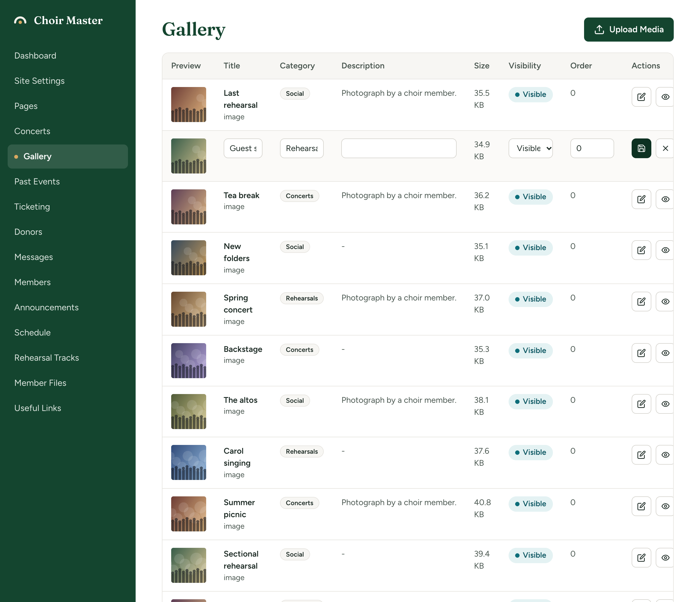The image size is (700, 602).
Task: Click the category field containing Rehearsa
Action: [x=302, y=148]
